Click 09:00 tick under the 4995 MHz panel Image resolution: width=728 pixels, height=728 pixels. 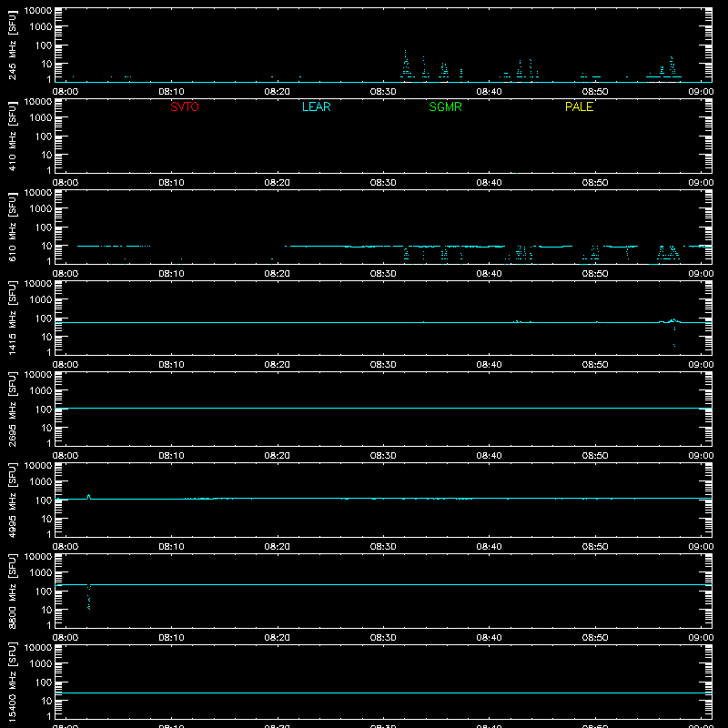tap(701, 547)
